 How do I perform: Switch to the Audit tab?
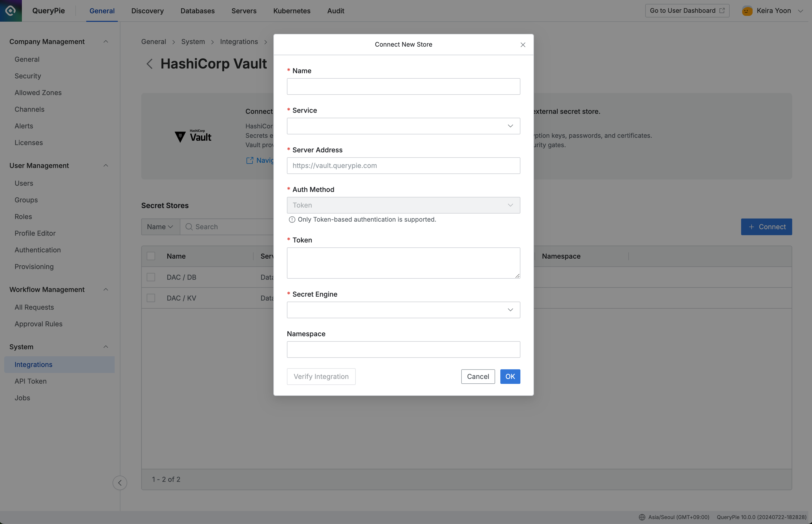pos(336,11)
